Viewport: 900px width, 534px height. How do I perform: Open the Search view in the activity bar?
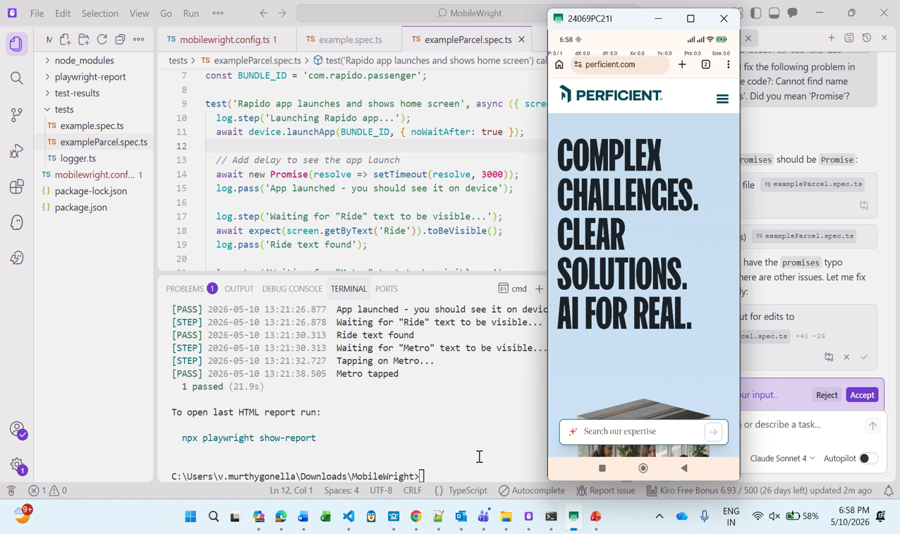click(x=17, y=78)
